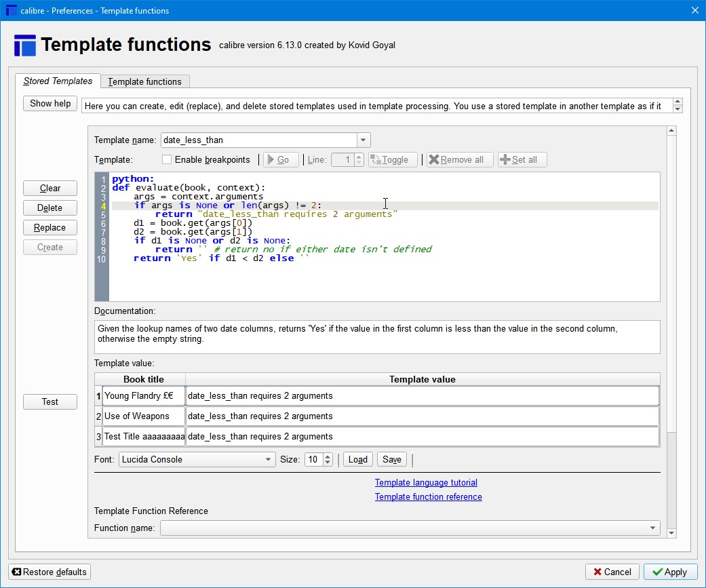
Task: Open the Template function reference link
Action: click(428, 497)
